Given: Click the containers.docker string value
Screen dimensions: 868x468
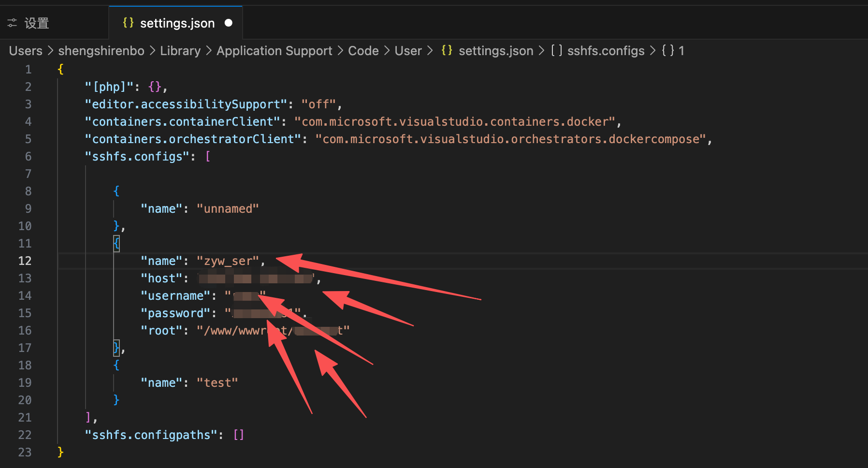Looking at the screenshot, I should pos(455,122).
